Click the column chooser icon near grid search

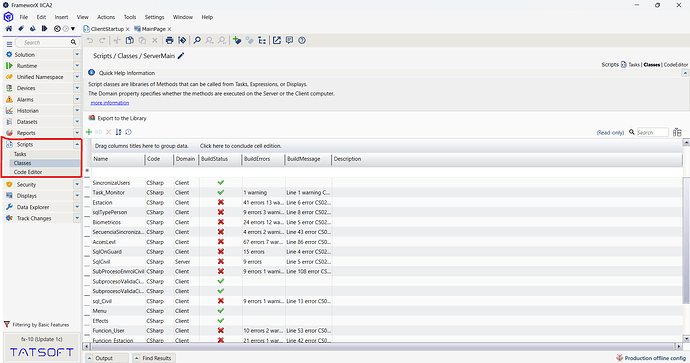pyautogui.click(x=677, y=132)
